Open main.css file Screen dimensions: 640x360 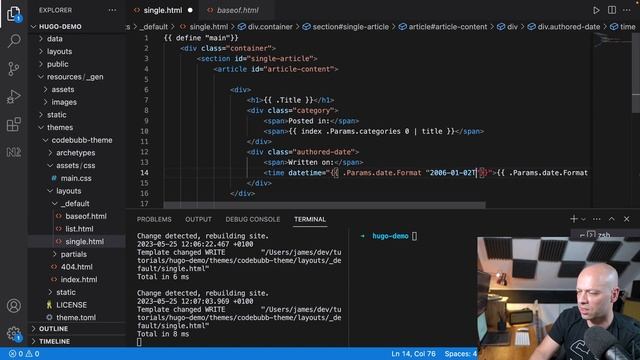[77, 178]
